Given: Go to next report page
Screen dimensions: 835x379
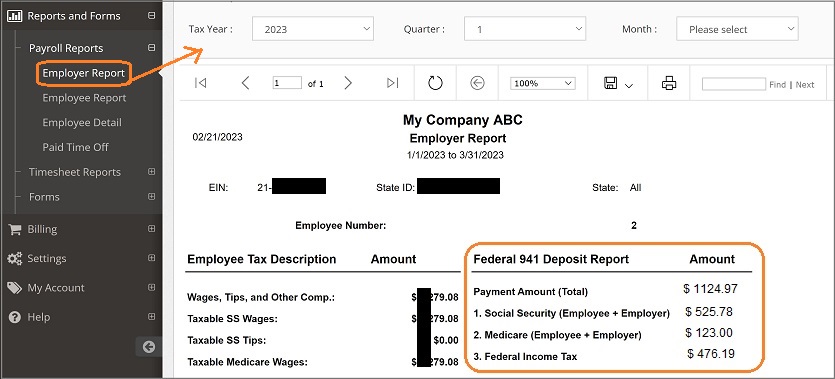Looking at the screenshot, I should (348, 83).
